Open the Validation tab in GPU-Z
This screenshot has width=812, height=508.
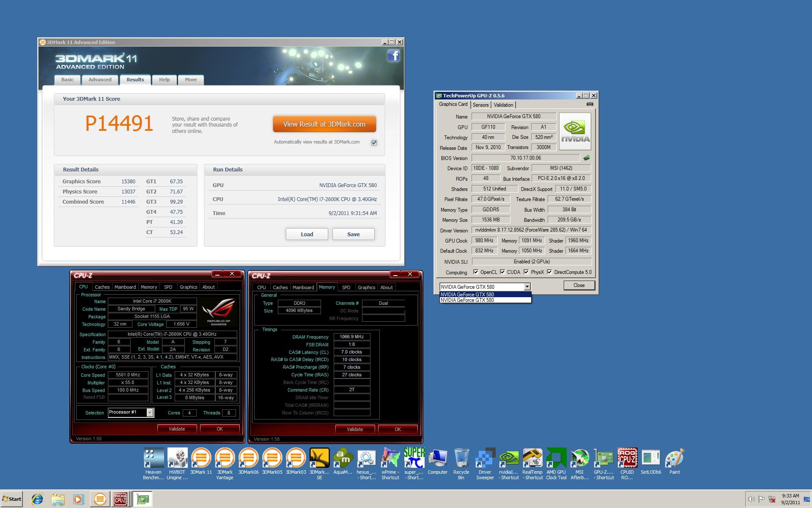pos(503,105)
